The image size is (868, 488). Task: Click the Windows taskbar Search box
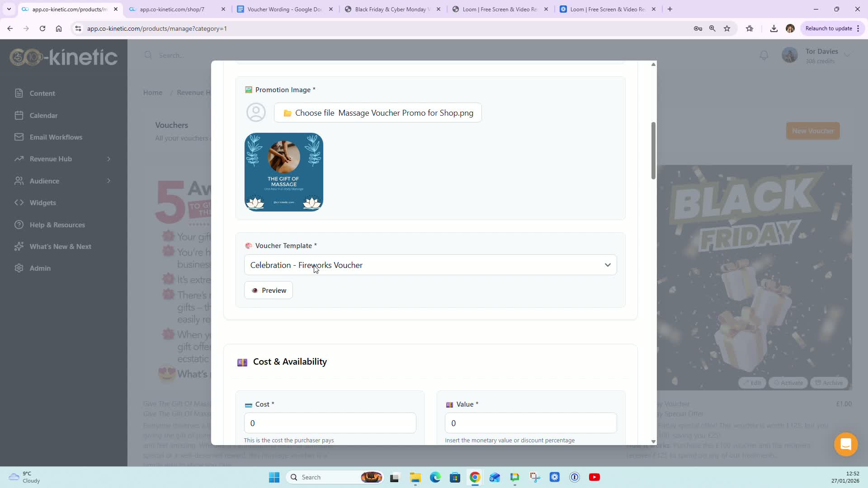point(335,478)
